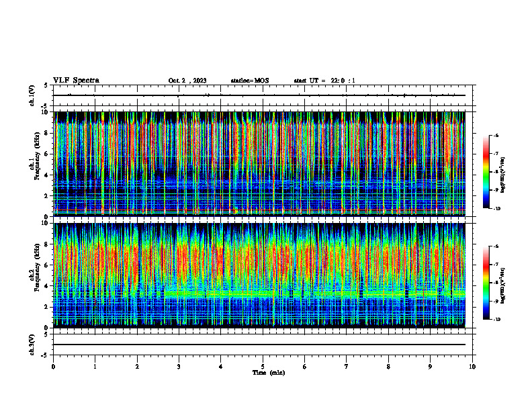Screen dimensions: 532x411
Task: Click the "Time (min)" axis title
Action: (x=269, y=373)
